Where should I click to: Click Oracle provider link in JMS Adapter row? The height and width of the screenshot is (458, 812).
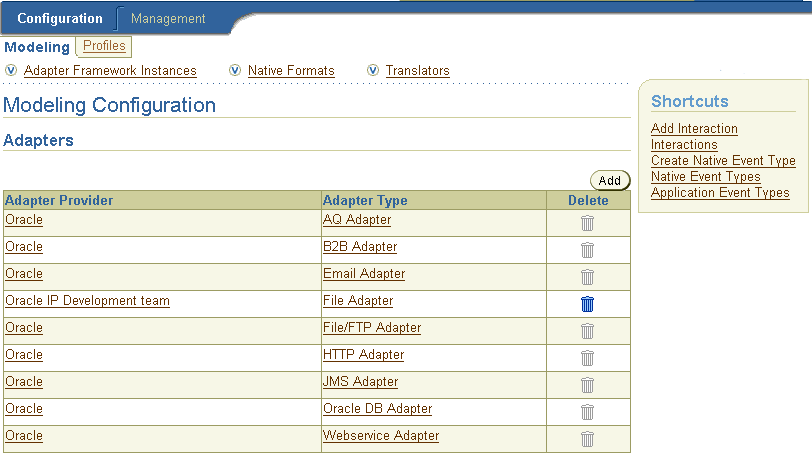24,381
